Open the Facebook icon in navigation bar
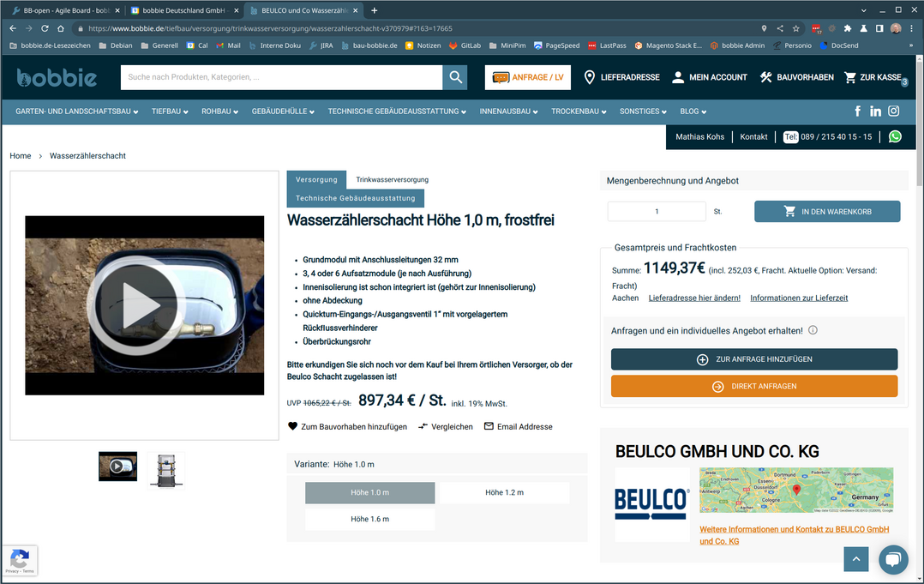This screenshot has width=924, height=584. click(858, 111)
